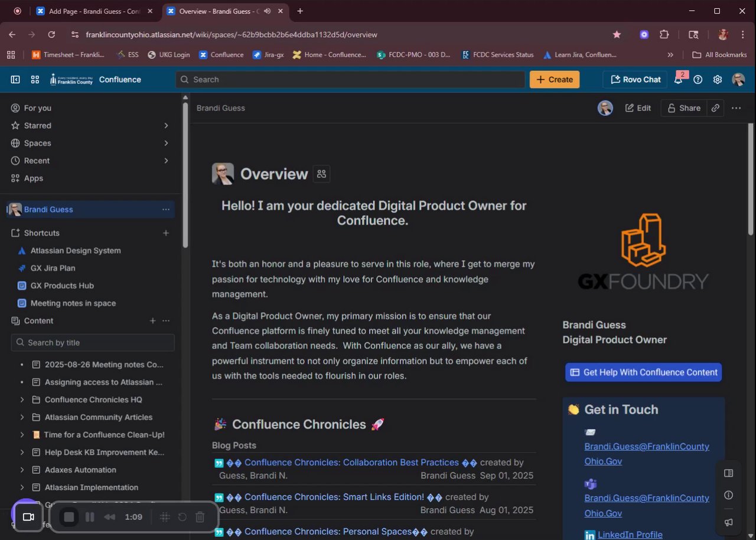The width and height of the screenshot is (756, 540).
Task: Open Atlassian Design System shortcut
Action: pyautogui.click(x=76, y=251)
